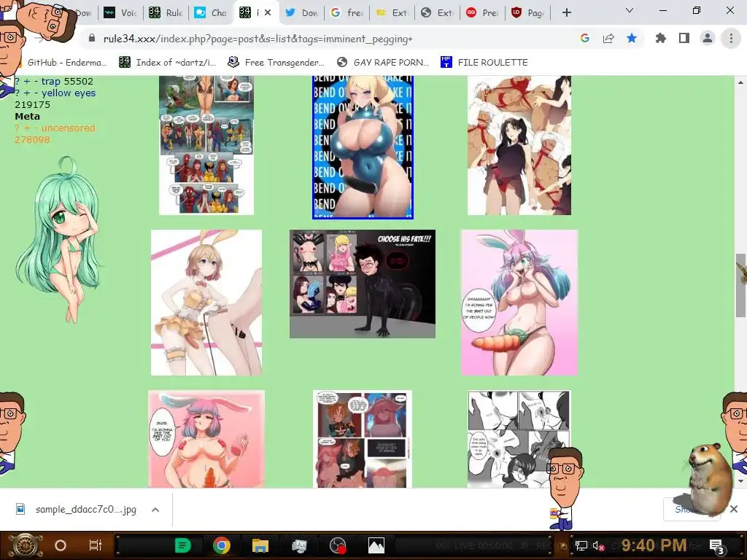Open the Chrome profile menu
Image resolution: width=747 pixels, height=560 pixels.
[x=708, y=39]
